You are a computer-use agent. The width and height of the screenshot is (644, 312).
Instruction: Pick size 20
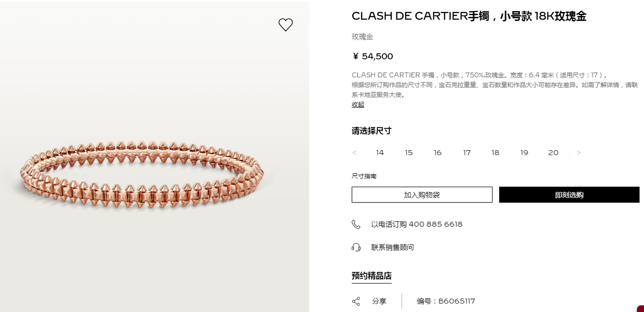[553, 152]
